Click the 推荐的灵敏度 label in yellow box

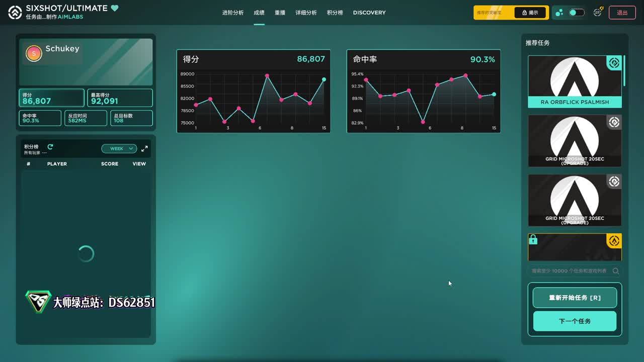489,13
